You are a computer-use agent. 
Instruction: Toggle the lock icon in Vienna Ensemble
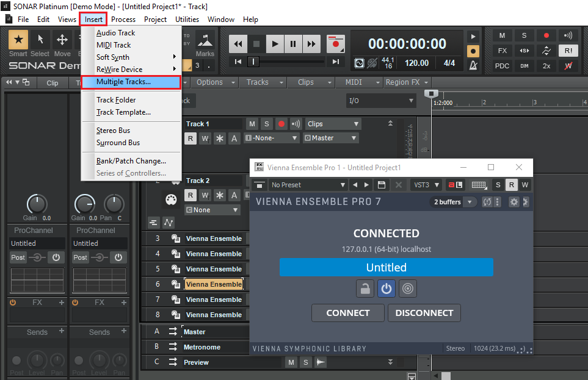(x=365, y=289)
